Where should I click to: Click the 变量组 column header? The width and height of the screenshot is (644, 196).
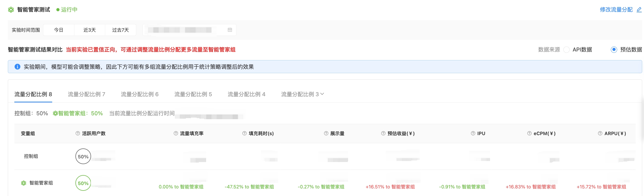click(28, 134)
